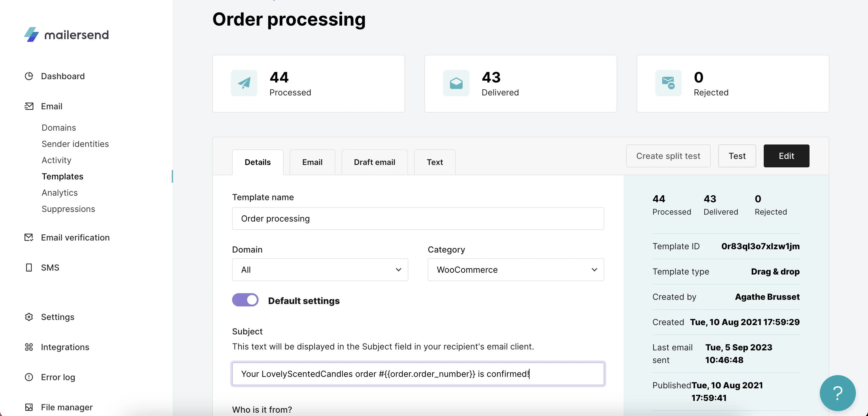Switch to the Text tab
Viewport: 868px width, 416px height.
coord(435,162)
